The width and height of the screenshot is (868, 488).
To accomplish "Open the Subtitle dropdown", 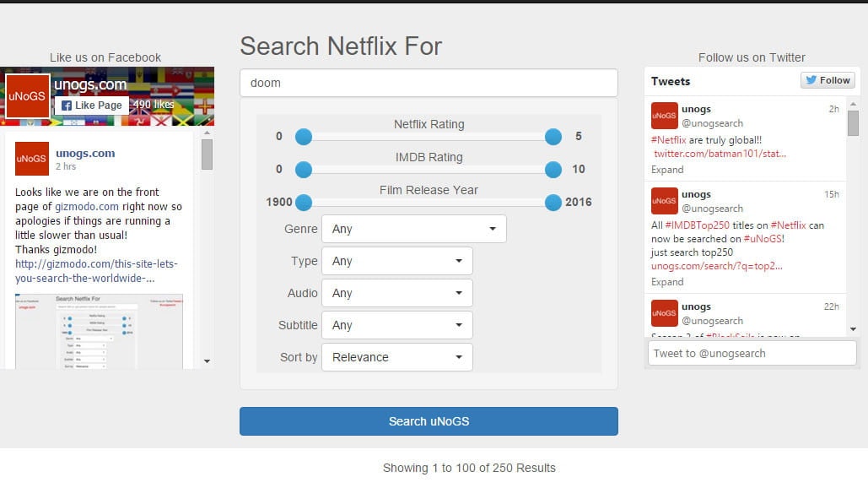I will 396,324.
